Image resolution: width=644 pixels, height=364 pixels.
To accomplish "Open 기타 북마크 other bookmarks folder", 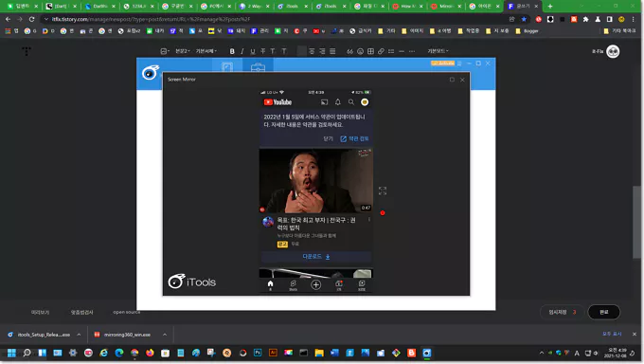I will click(x=619, y=31).
